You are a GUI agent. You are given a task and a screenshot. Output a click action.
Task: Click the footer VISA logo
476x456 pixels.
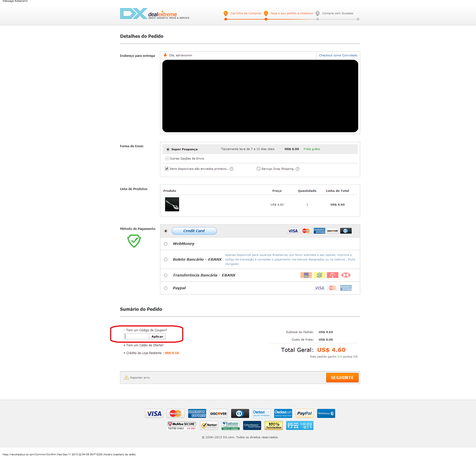click(154, 414)
